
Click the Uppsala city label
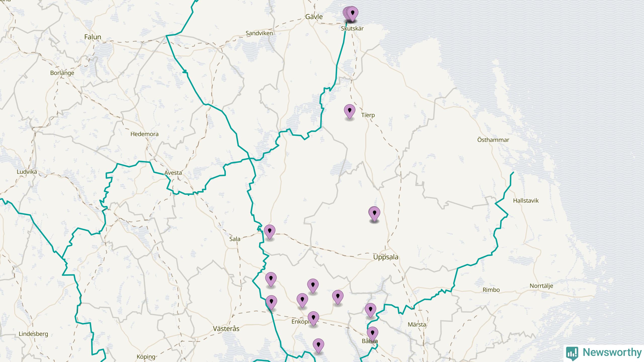coord(386,257)
